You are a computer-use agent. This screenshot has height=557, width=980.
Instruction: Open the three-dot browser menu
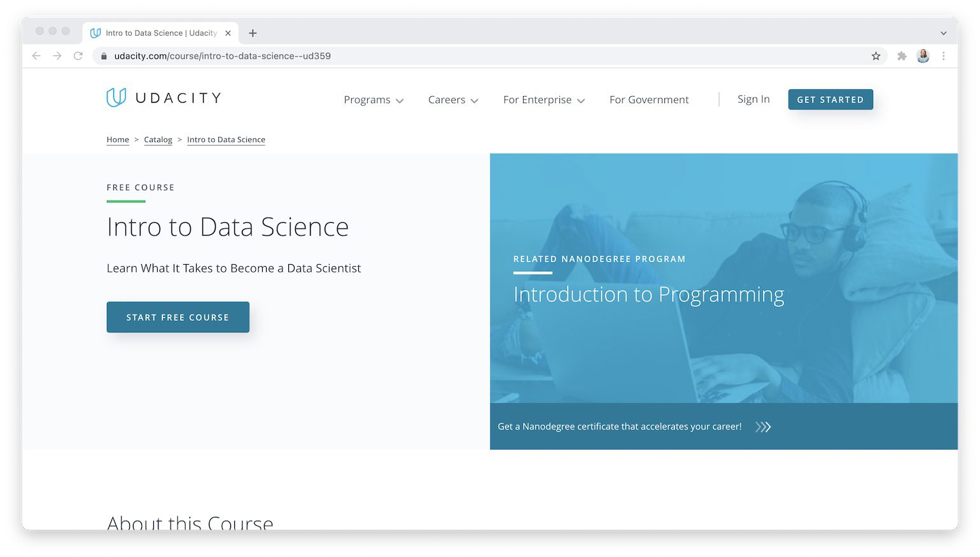[944, 56]
